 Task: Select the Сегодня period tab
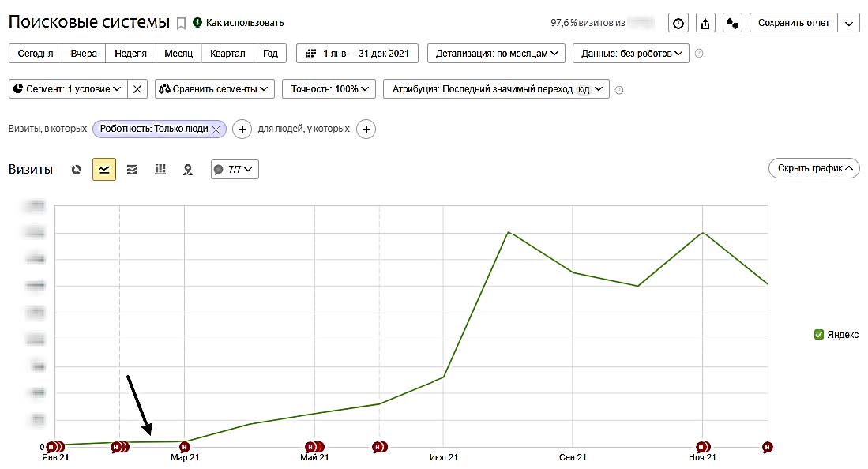pyautogui.click(x=36, y=54)
